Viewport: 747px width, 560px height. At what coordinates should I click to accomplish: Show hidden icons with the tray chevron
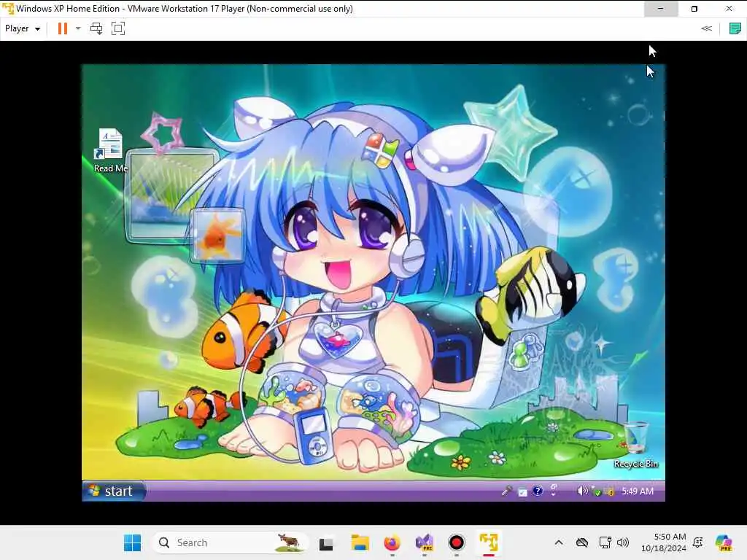[559, 542]
